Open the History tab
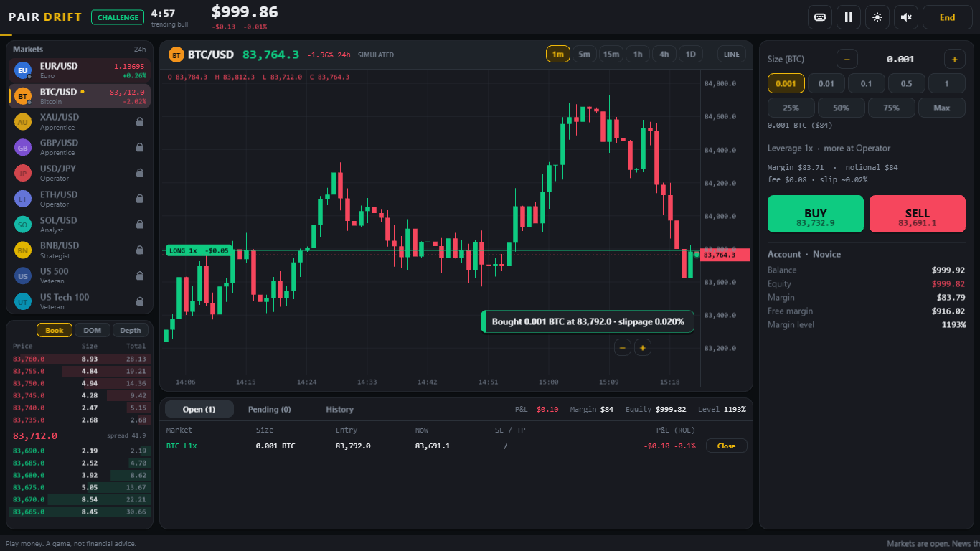The image size is (980, 551). 340,409
